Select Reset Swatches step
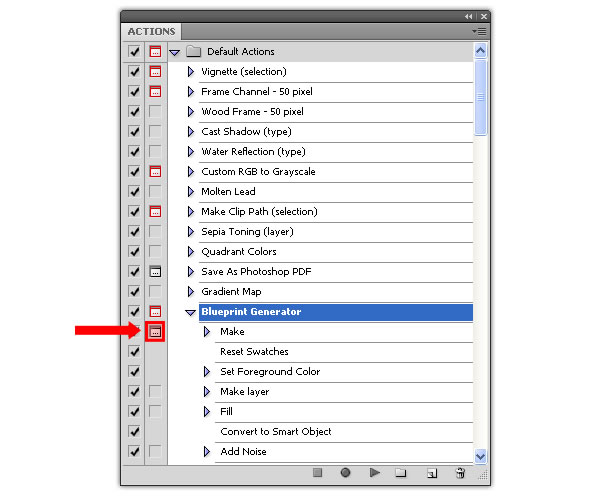The width and height of the screenshot is (600, 501). pos(344,352)
